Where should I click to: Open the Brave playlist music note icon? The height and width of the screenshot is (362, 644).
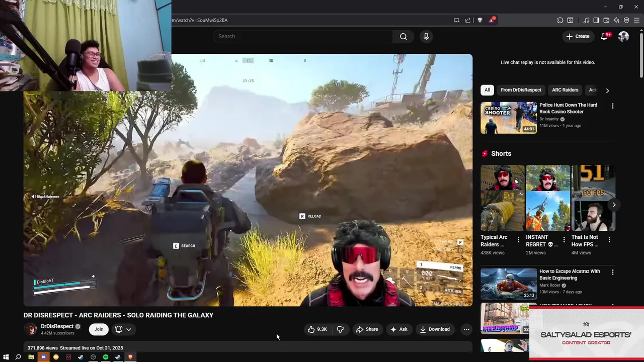[x=586, y=20]
